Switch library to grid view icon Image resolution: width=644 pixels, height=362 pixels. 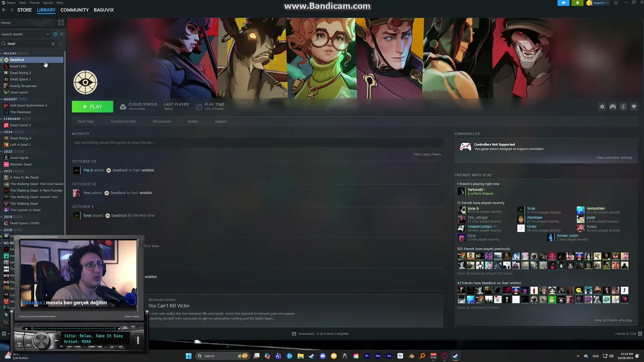click(x=61, y=23)
